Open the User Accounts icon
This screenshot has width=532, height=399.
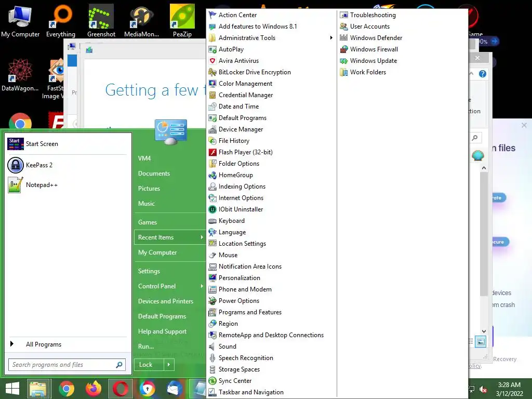click(344, 26)
